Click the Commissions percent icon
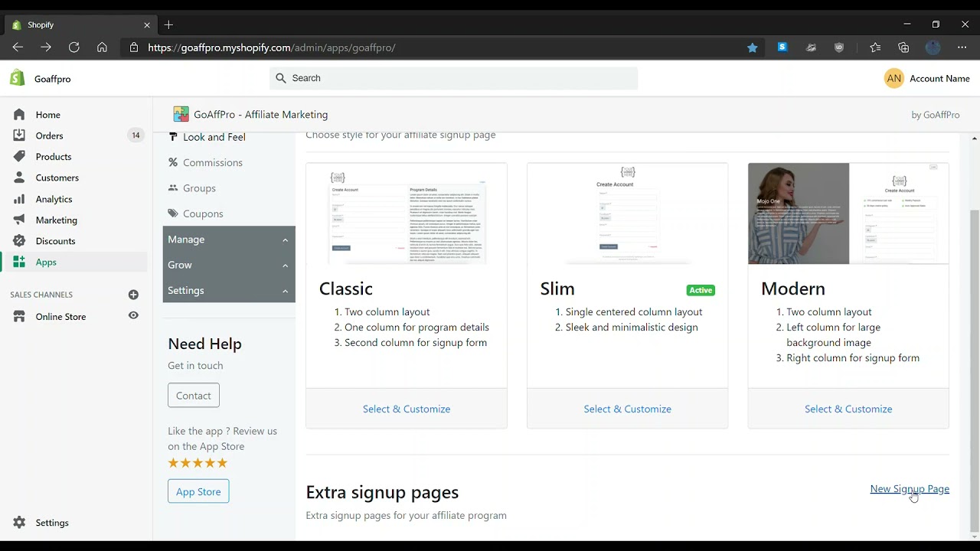The width and height of the screenshot is (980, 551). (x=173, y=162)
